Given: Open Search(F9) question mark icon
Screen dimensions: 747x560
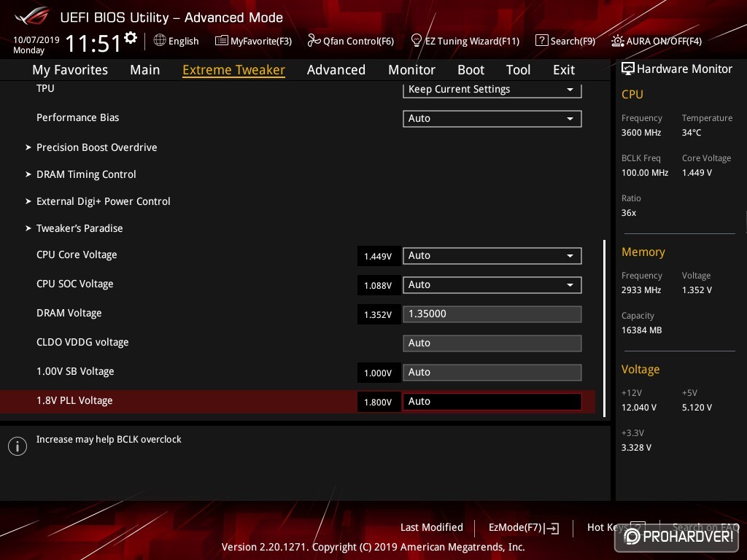Looking at the screenshot, I should (x=541, y=41).
